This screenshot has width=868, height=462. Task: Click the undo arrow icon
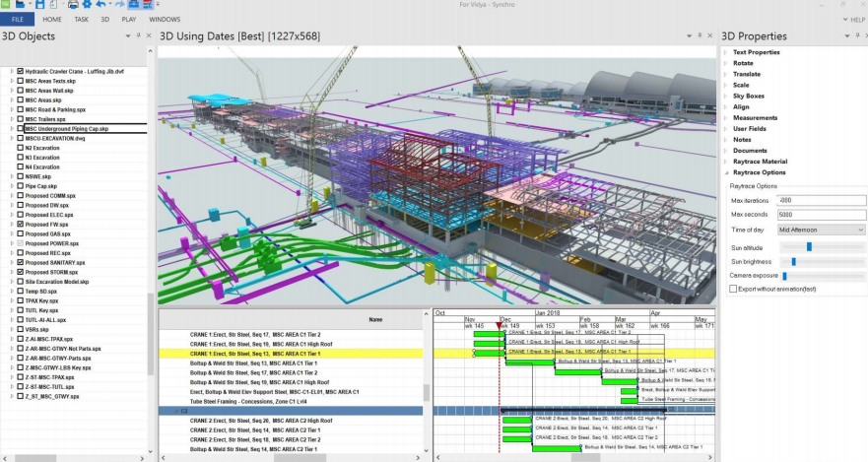point(100,4)
